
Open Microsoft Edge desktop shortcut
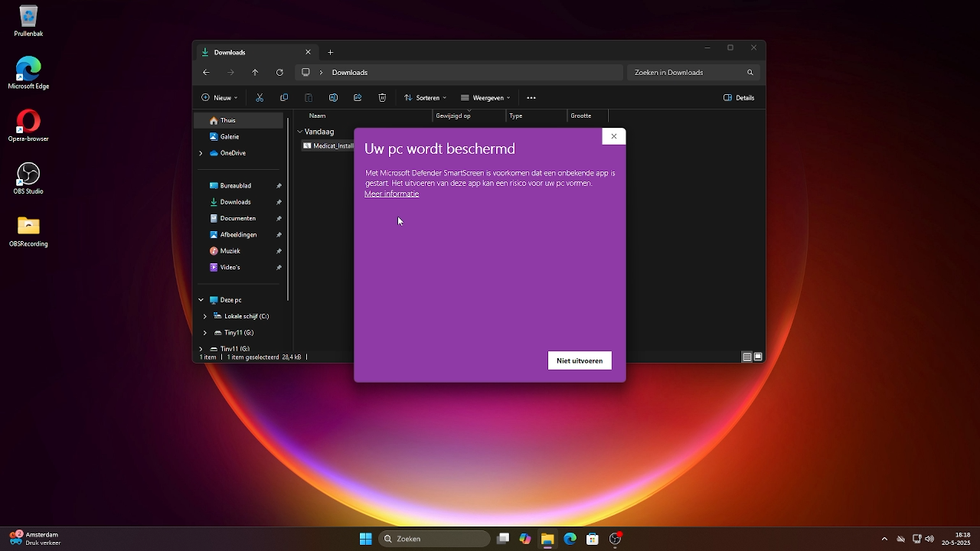(x=28, y=73)
